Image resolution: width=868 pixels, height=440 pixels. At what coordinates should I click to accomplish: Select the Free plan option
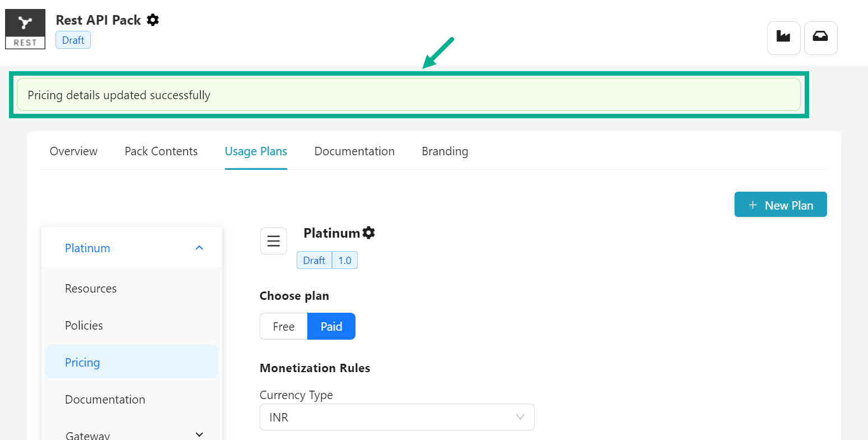pyautogui.click(x=284, y=326)
